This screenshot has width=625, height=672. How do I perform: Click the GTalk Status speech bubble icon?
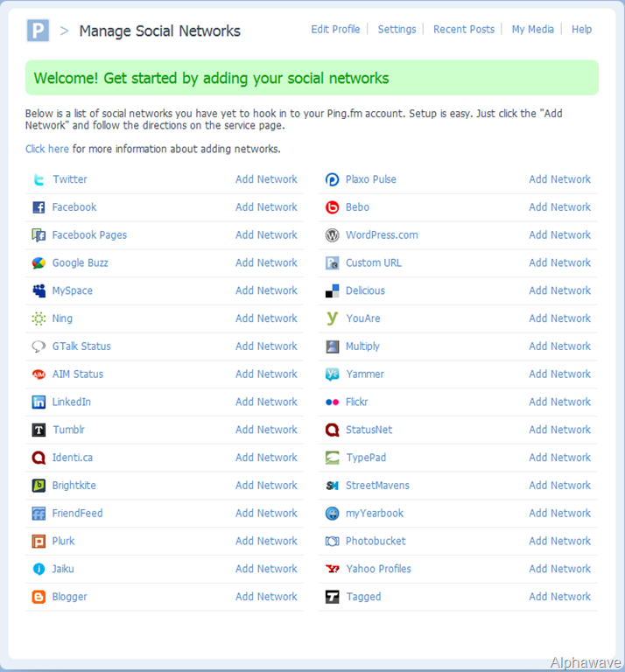(39, 346)
